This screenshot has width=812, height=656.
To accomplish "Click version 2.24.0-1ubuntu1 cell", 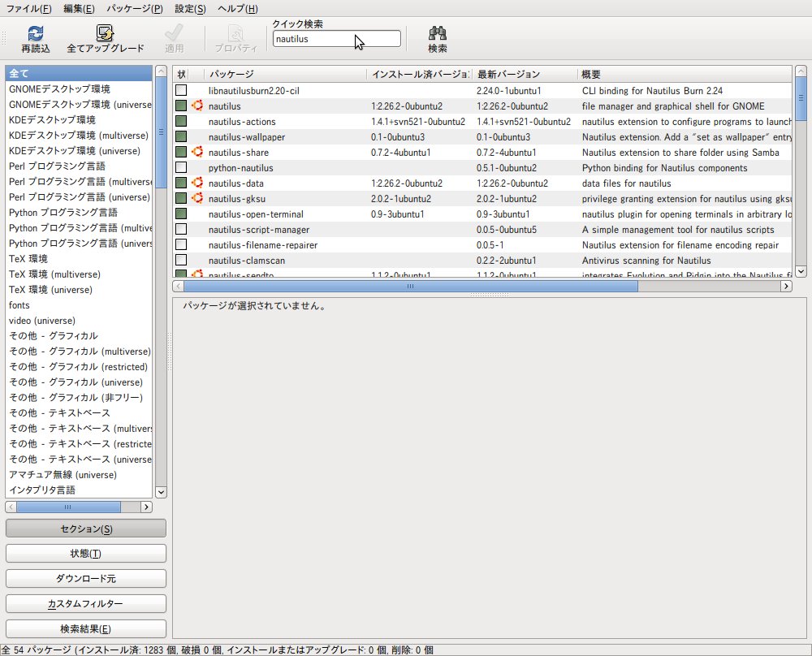I will tap(509, 91).
